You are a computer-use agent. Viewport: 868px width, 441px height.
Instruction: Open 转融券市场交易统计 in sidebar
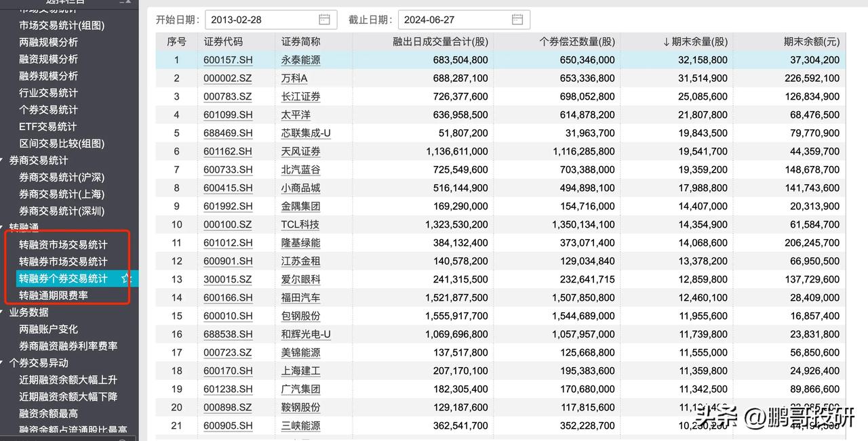click(63, 261)
